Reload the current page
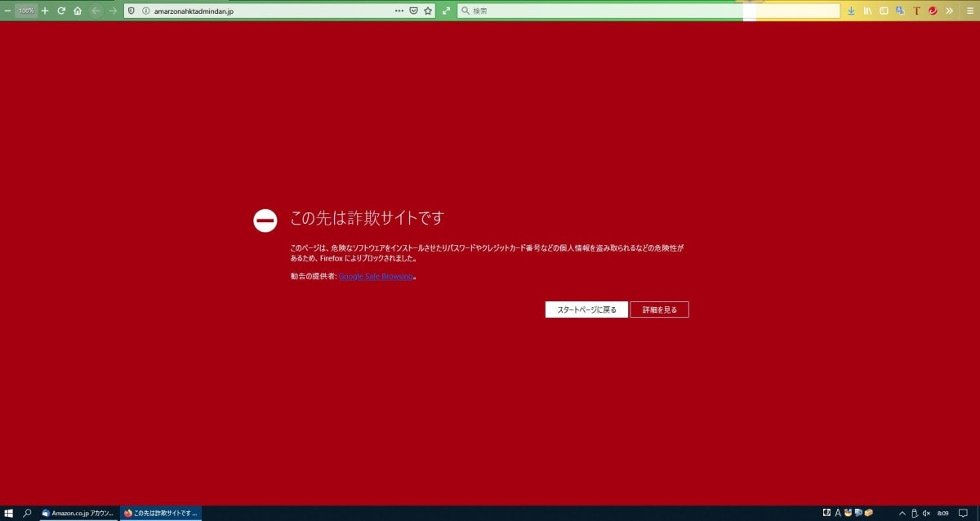 point(61,11)
